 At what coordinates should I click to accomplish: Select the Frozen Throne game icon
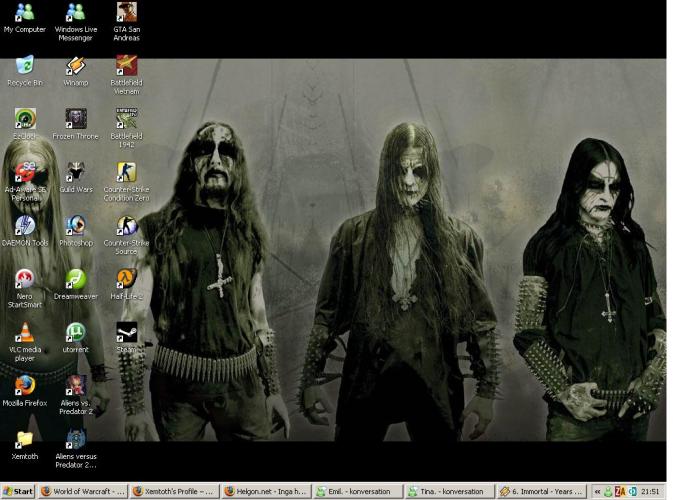pos(76,119)
